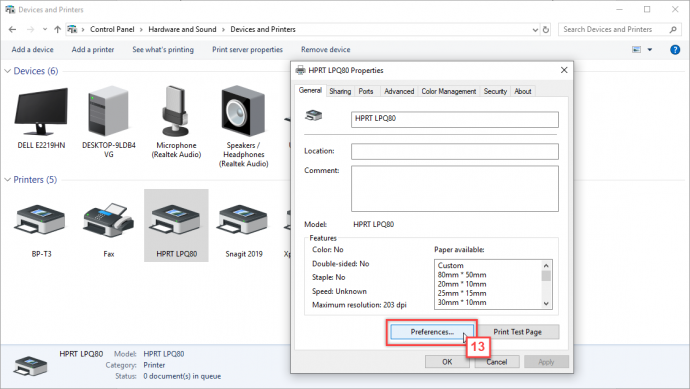Open the Security tab
690x389 pixels.
(495, 91)
